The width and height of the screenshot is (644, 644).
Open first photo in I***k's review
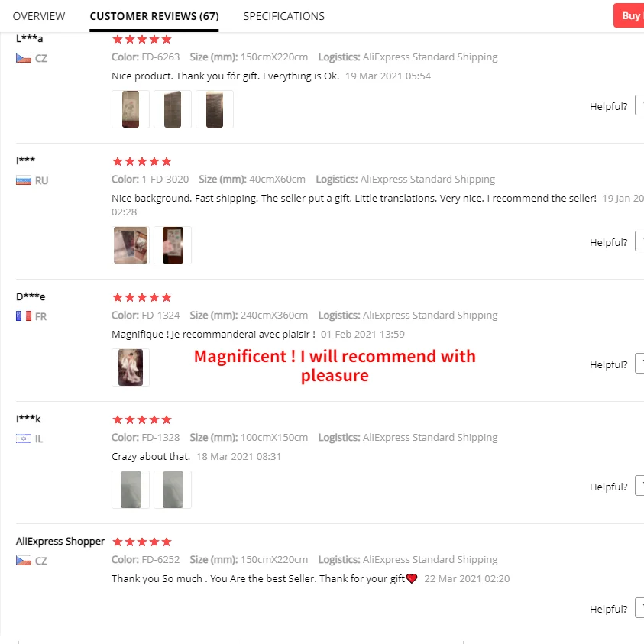tap(131, 490)
